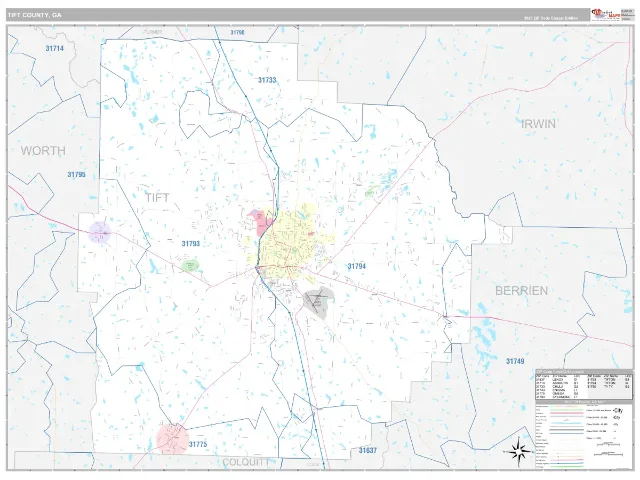Click the gray shaded airport area
The image size is (640, 480).
coord(318,303)
